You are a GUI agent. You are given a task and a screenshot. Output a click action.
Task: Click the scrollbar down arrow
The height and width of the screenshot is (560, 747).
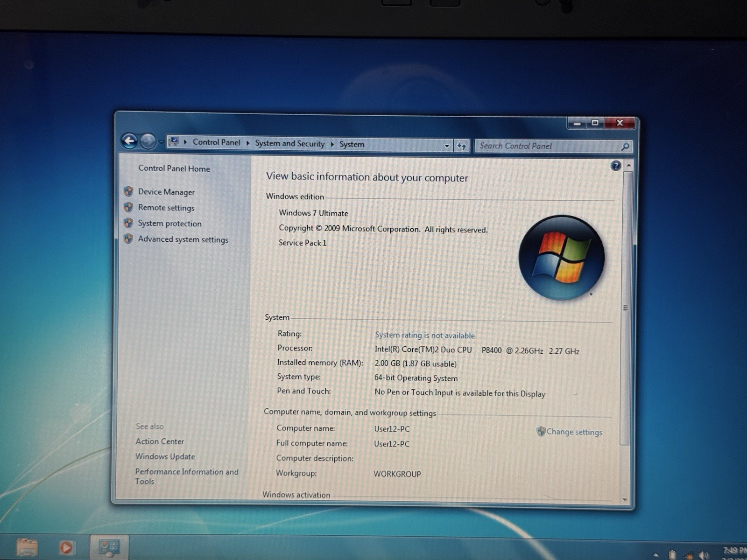625,500
